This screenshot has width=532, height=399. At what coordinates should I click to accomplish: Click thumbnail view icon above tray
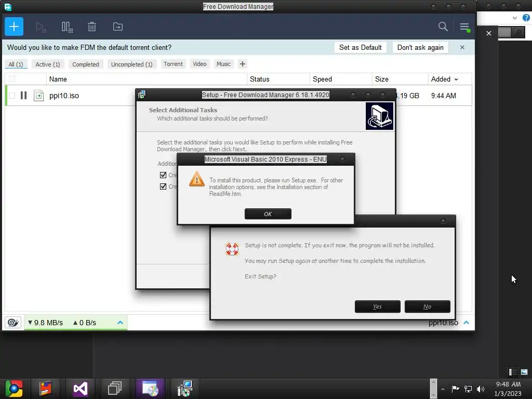point(524,372)
